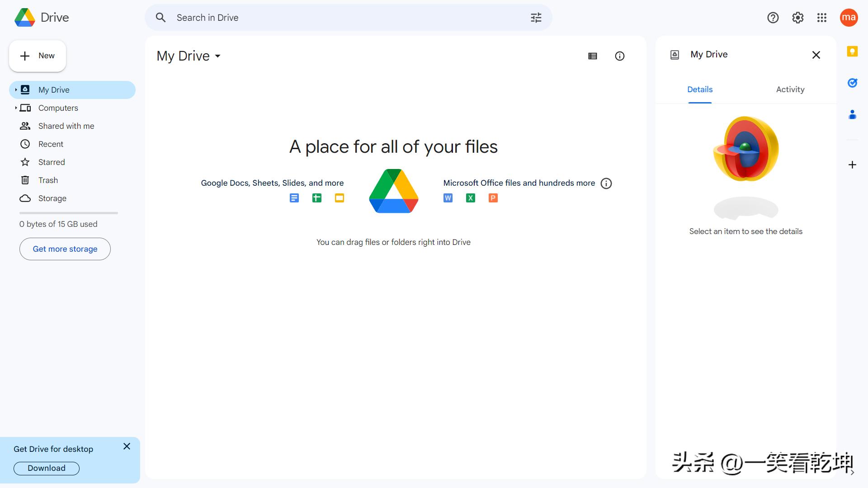Click the storage usage progress bar
868x488 pixels.
tap(69, 213)
